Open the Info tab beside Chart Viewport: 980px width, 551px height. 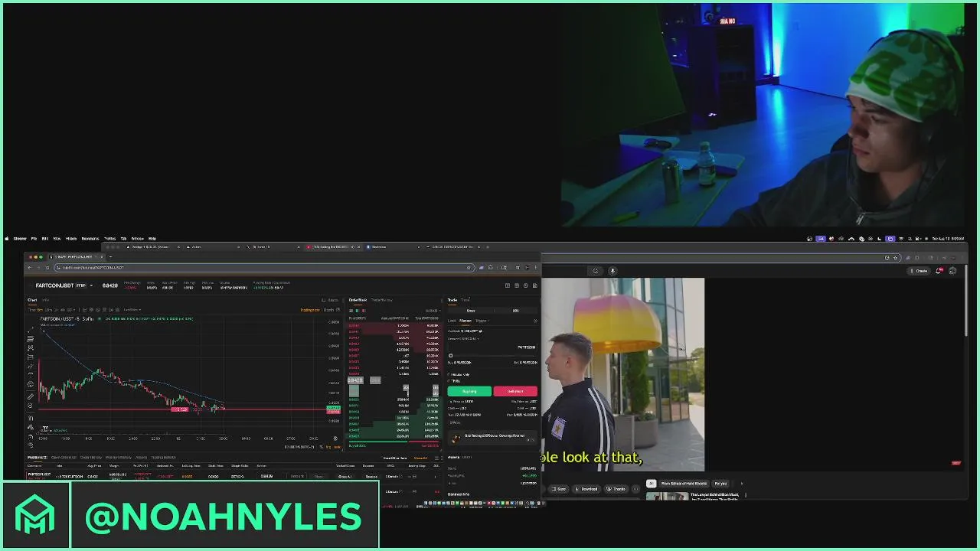[x=45, y=300]
